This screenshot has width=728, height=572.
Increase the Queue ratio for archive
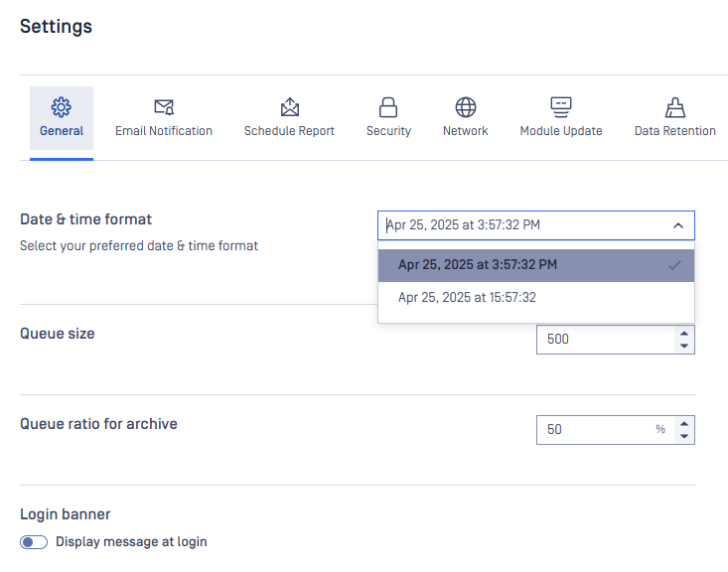pyautogui.click(x=684, y=424)
